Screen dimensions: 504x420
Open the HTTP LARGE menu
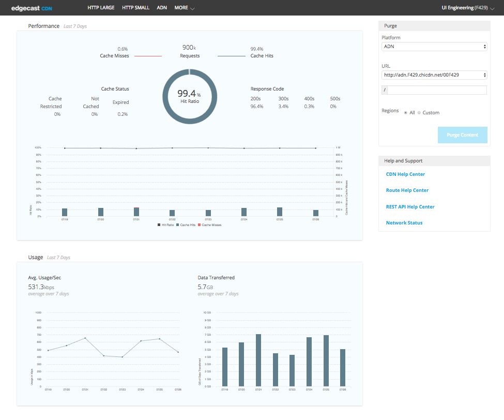(101, 8)
